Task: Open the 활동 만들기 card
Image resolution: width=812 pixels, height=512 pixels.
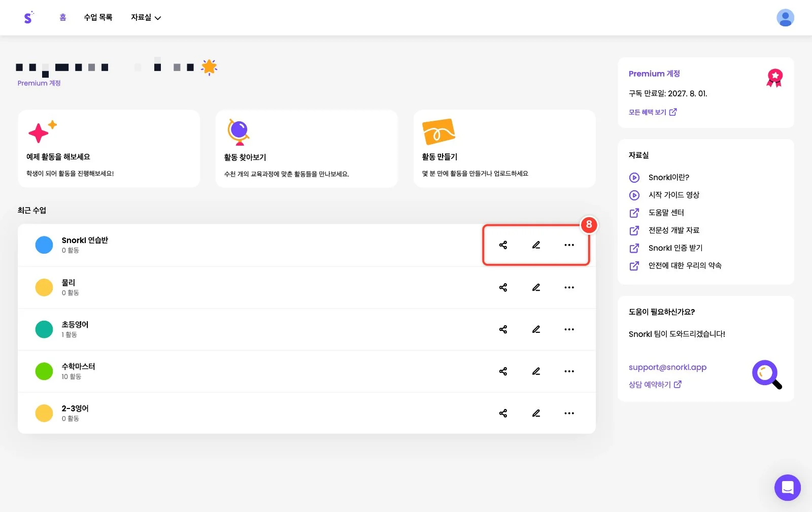Action: [x=504, y=149]
